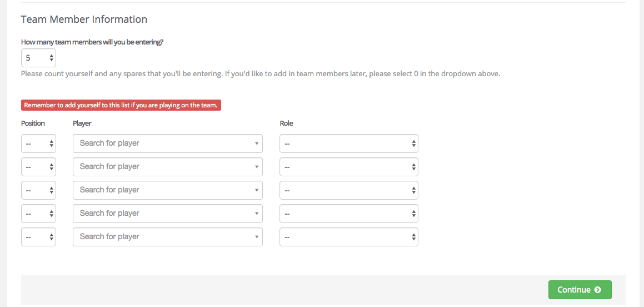Click the second Search for player field
Viewport: 644px width, 307px height.
click(x=168, y=167)
